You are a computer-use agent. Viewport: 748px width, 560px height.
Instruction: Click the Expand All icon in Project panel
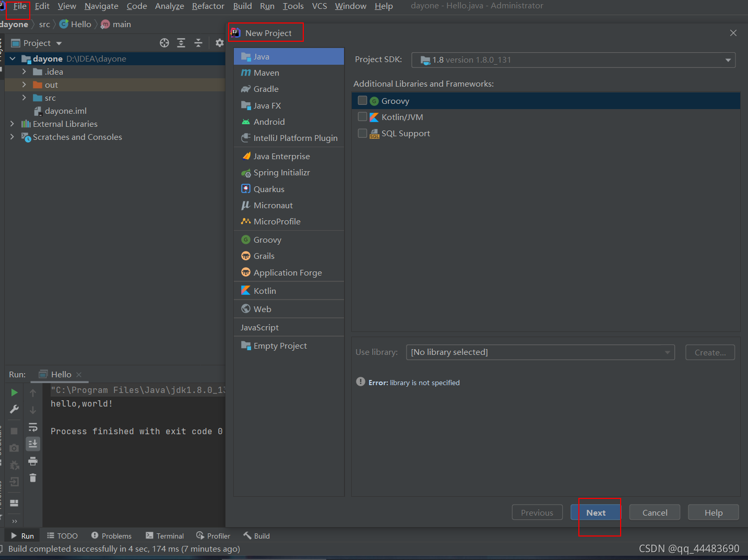pyautogui.click(x=181, y=43)
